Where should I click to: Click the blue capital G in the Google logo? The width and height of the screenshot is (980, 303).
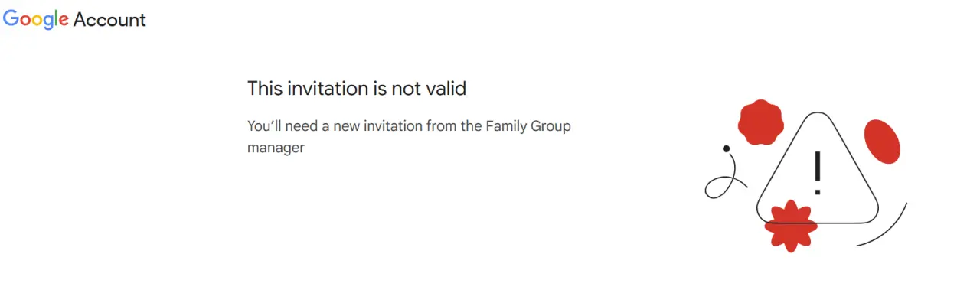[x=11, y=18]
